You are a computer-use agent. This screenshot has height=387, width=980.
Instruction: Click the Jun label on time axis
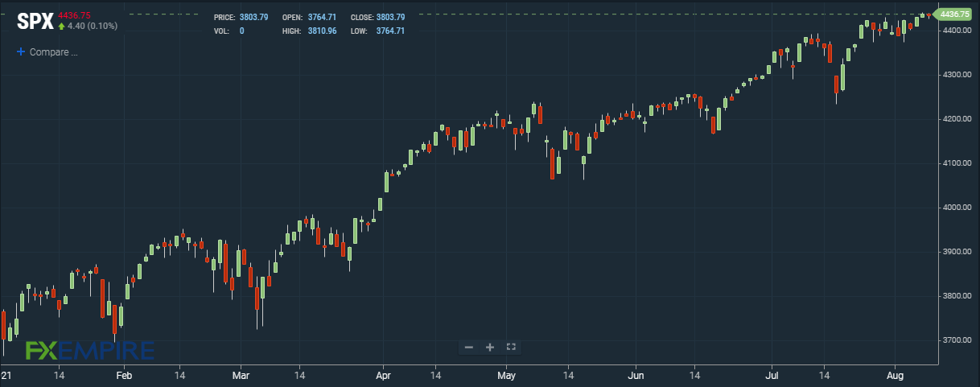tap(636, 375)
